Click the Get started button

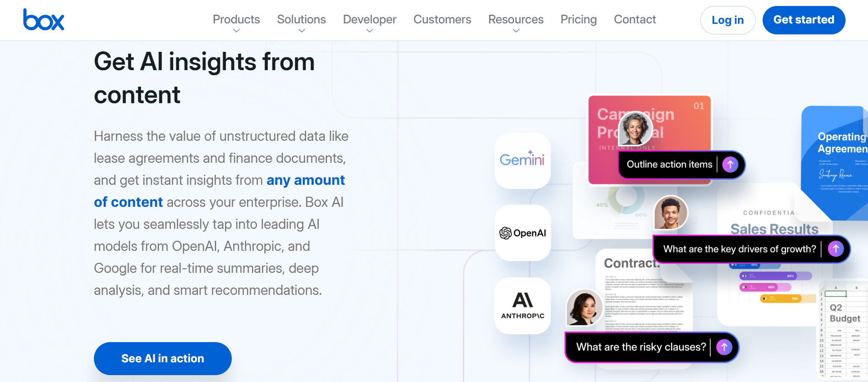[x=804, y=20]
